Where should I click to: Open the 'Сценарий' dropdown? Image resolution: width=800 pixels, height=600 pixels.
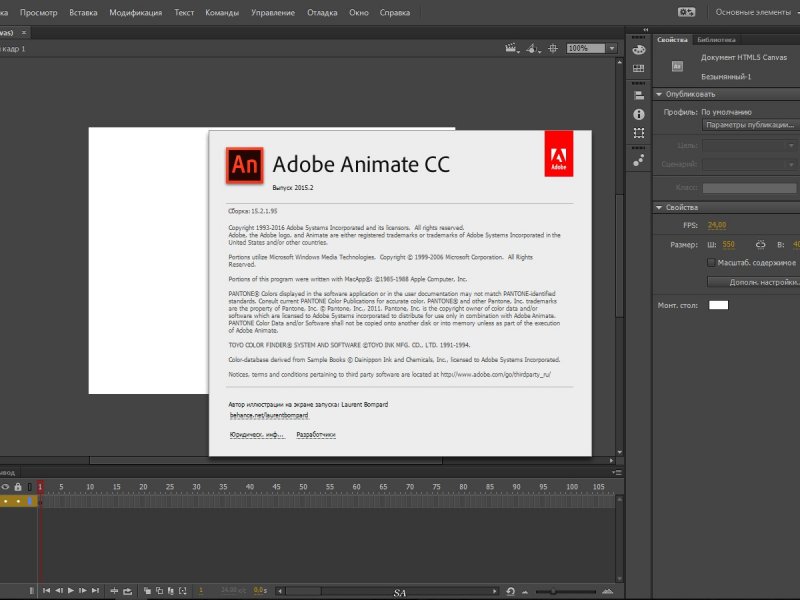749,164
